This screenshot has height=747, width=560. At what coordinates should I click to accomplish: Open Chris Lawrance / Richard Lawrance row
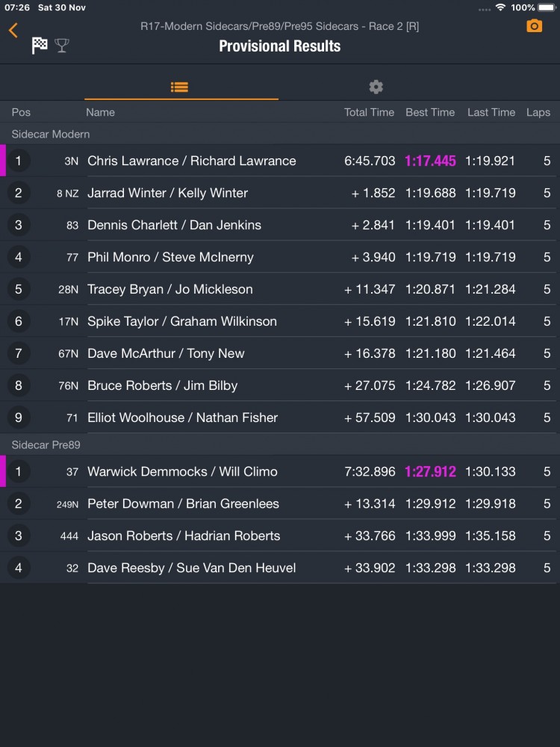[280, 161]
